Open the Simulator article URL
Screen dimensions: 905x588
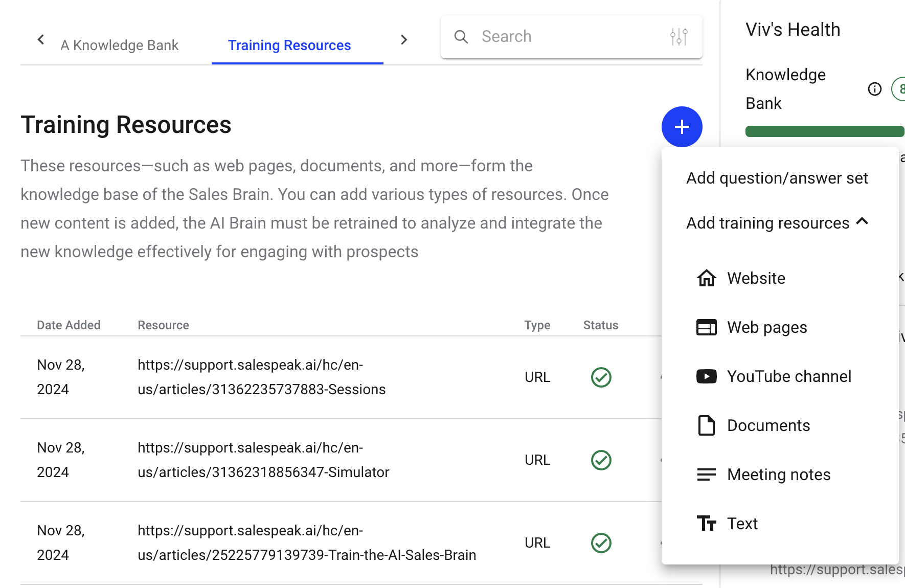[x=263, y=460]
